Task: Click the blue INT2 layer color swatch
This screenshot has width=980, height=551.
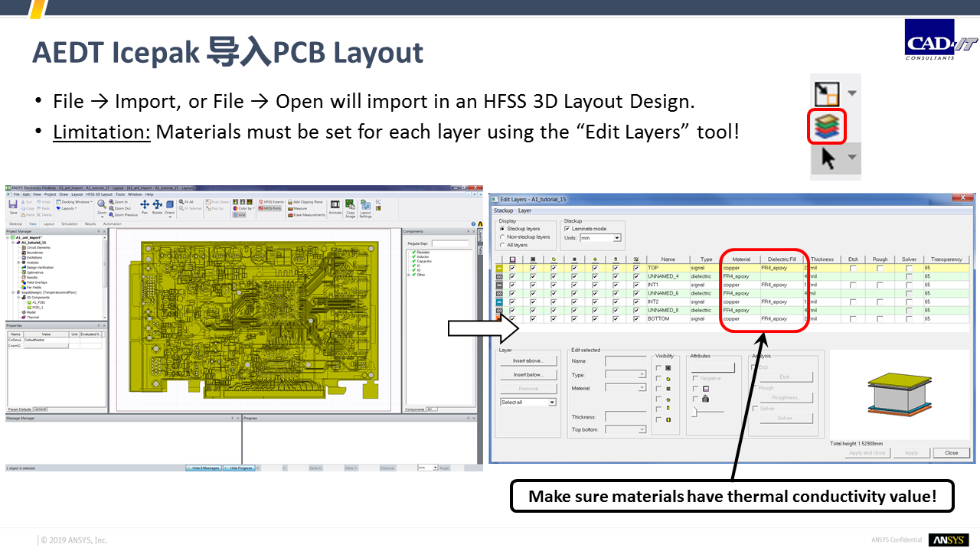Action: tap(498, 302)
